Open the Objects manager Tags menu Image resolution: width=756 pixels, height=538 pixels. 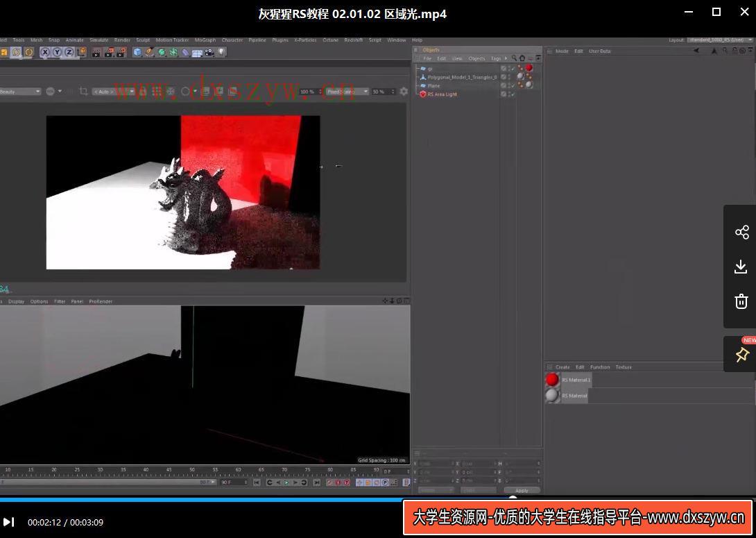click(496, 58)
